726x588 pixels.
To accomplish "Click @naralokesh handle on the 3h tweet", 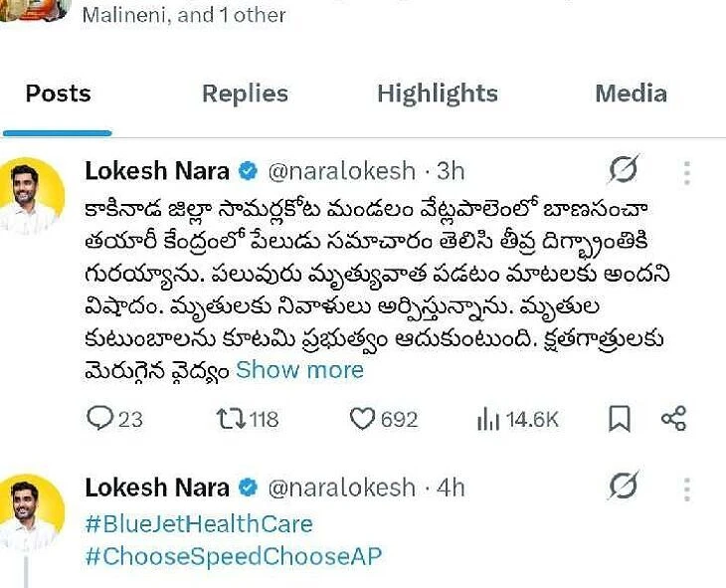I will 341,171.
